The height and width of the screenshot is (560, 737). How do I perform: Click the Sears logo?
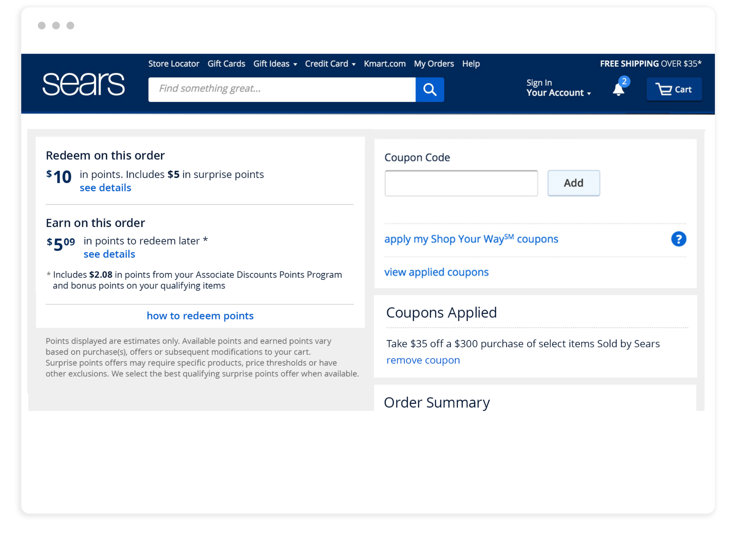tap(84, 84)
